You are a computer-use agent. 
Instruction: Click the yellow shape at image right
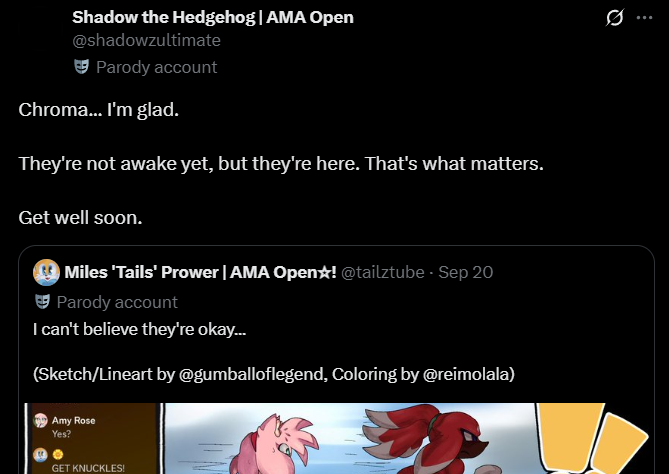pyautogui.click(x=591, y=437)
